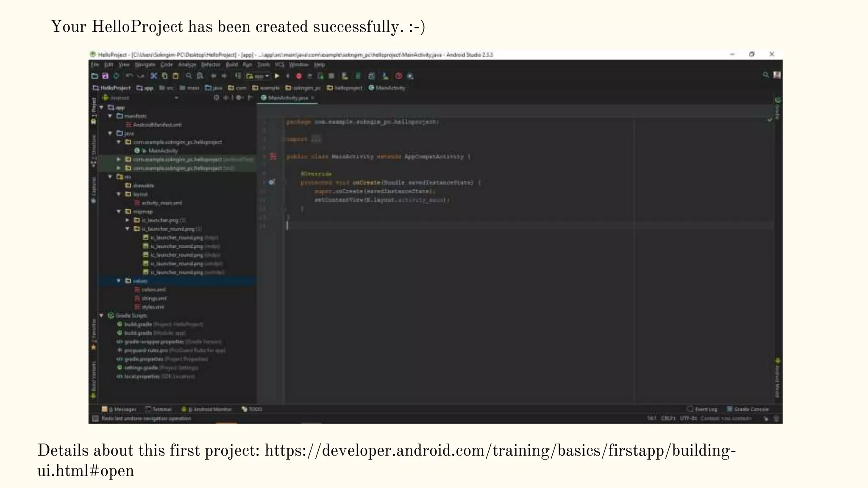868x488 pixels.
Task: Click the Synchronize toolbar icon
Action: [116, 76]
